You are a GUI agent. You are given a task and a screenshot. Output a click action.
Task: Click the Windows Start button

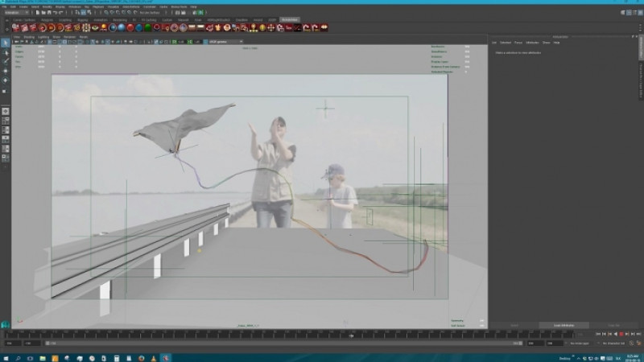[6, 358]
